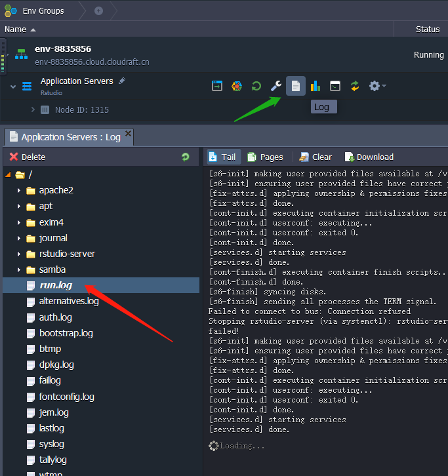
Task: Select the Application Servers : Log tab
Action: point(64,137)
